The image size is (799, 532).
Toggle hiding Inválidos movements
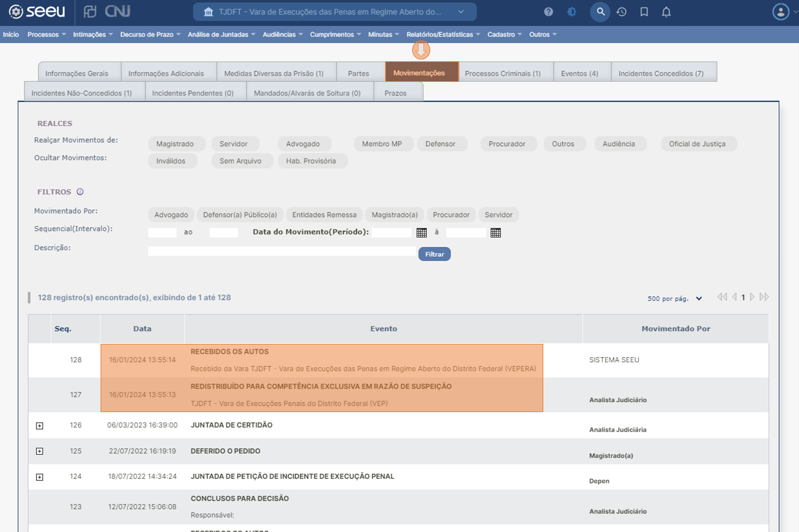tap(173, 161)
